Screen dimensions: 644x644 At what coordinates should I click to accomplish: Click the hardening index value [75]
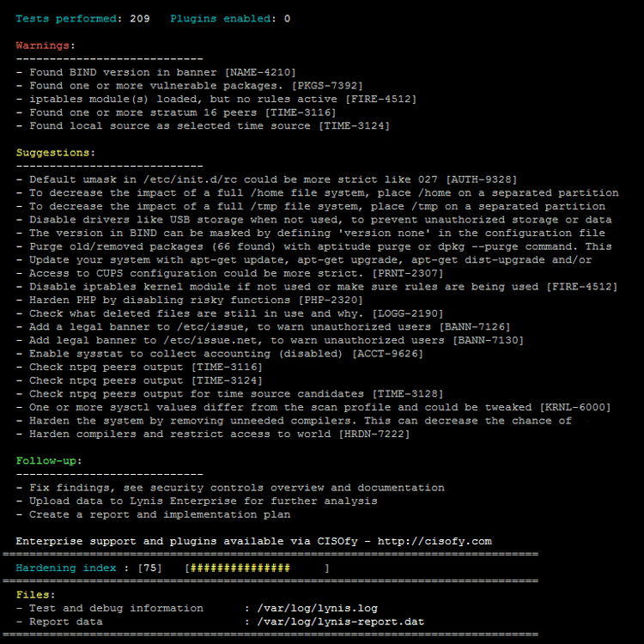click(x=150, y=568)
